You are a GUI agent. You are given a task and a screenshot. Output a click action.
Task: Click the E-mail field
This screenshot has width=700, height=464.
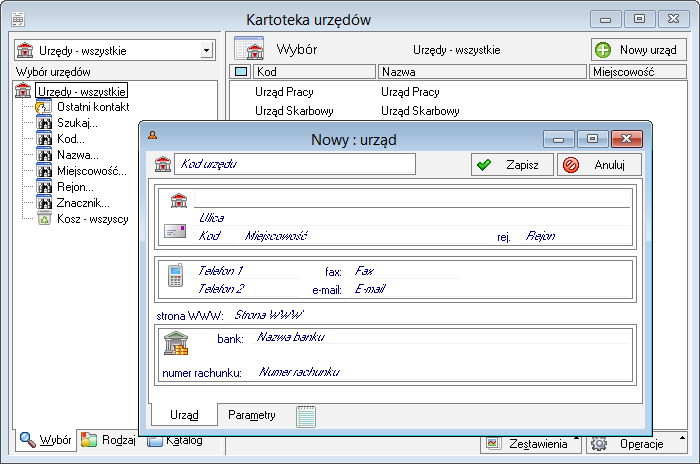(491, 289)
